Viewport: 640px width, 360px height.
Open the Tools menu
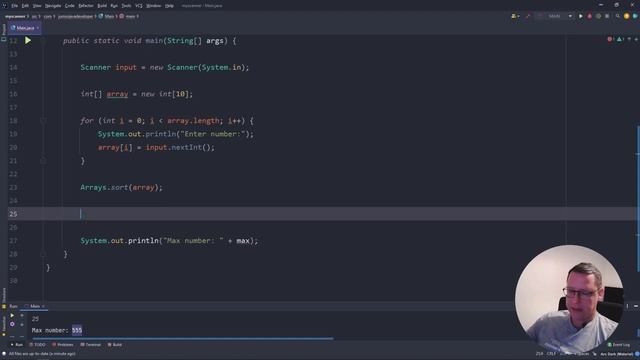pyautogui.click(x=127, y=6)
